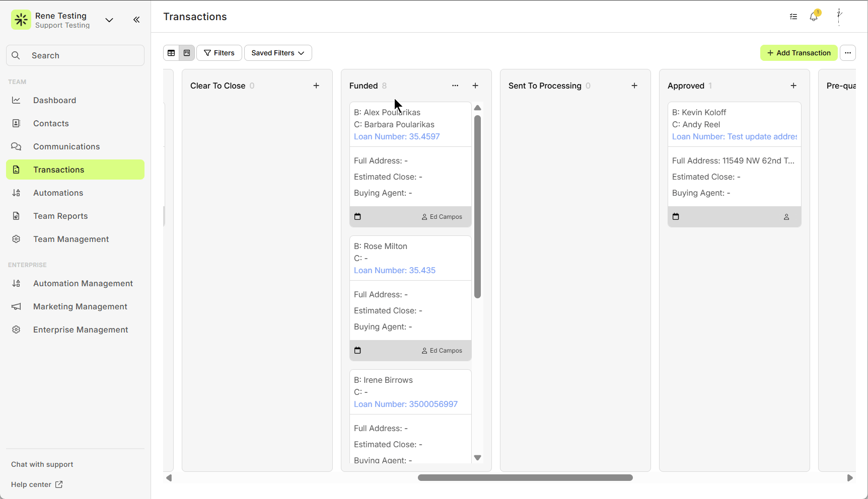Go to Dashboard in the sidebar
This screenshot has width=868, height=499.
tap(54, 100)
